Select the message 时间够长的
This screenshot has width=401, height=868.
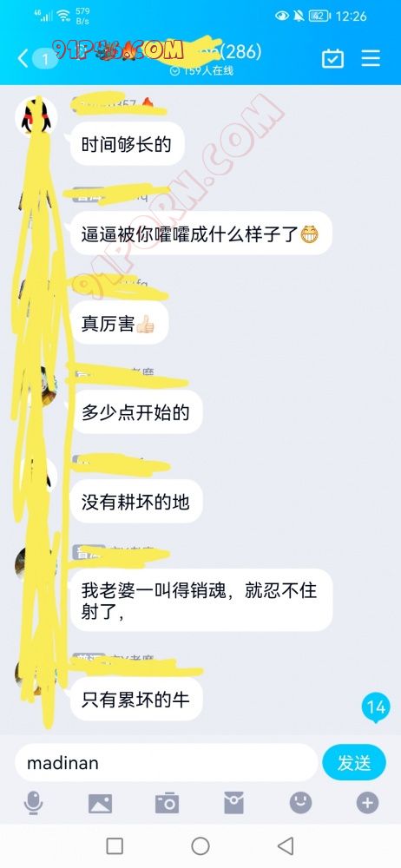click(x=127, y=145)
